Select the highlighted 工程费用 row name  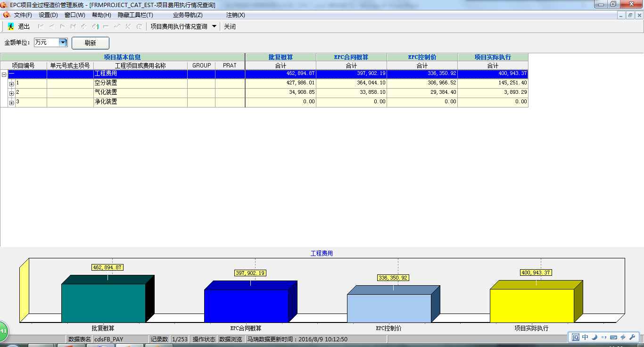[x=106, y=74]
